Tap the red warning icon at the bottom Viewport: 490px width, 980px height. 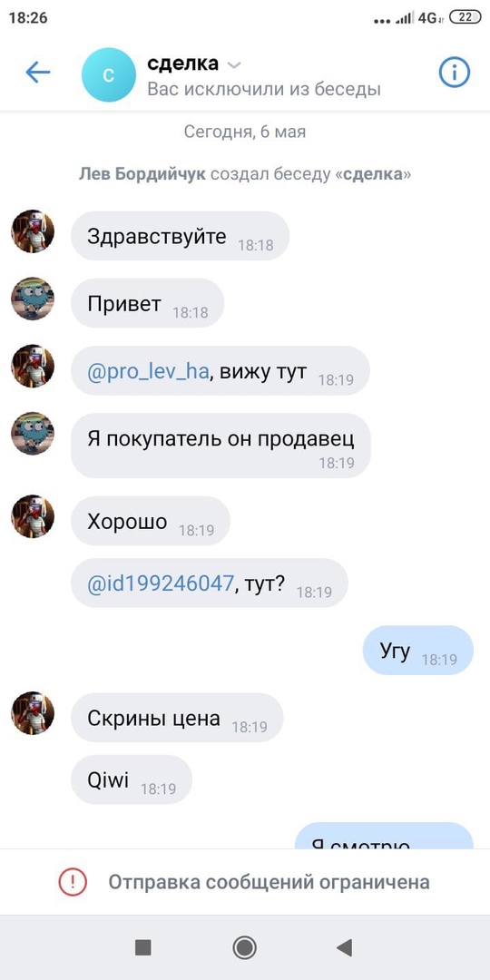click(73, 882)
